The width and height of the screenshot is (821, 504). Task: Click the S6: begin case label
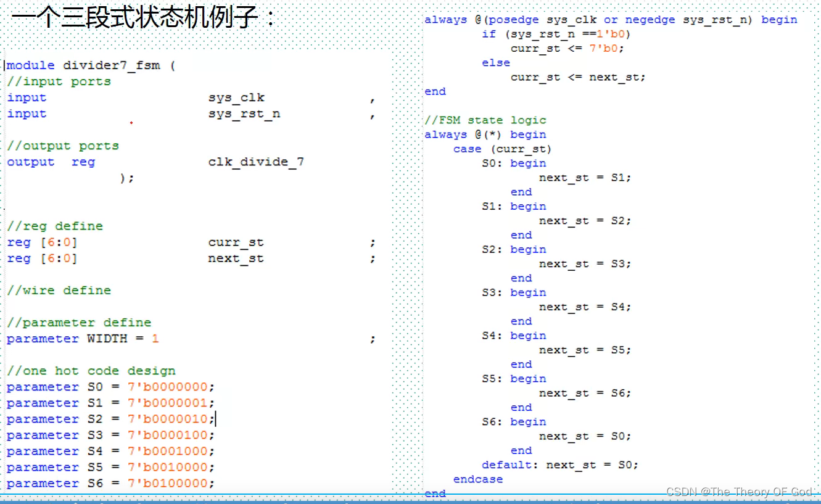(x=514, y=422)
